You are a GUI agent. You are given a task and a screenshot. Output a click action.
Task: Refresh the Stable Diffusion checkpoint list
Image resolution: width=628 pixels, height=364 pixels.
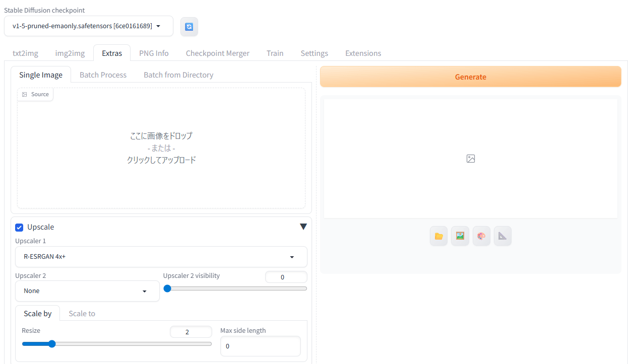(x=189, y=27)
